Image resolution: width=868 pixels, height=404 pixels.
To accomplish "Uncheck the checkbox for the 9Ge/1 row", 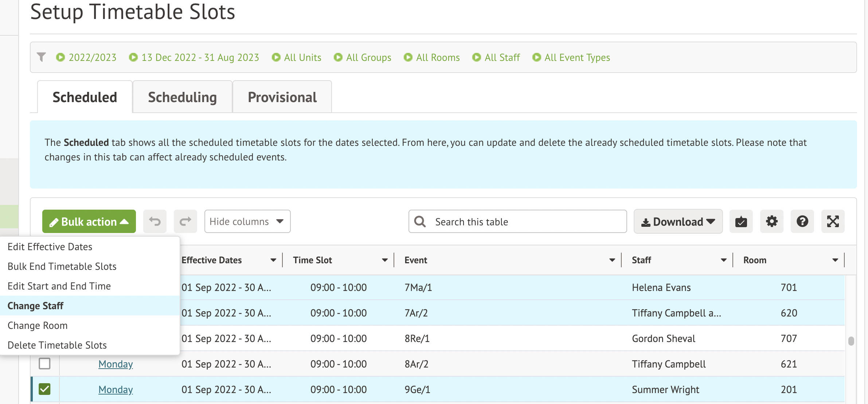I will click(x=44, y=389).
